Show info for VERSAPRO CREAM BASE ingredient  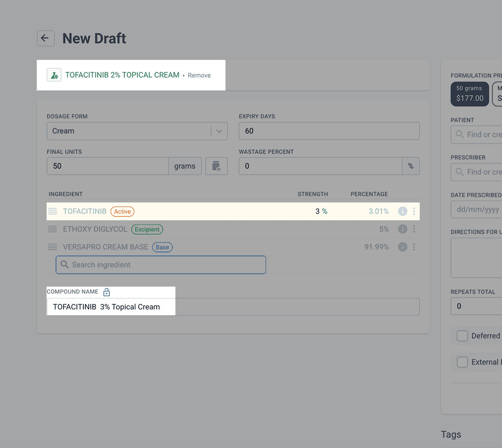tap(402, 247)
